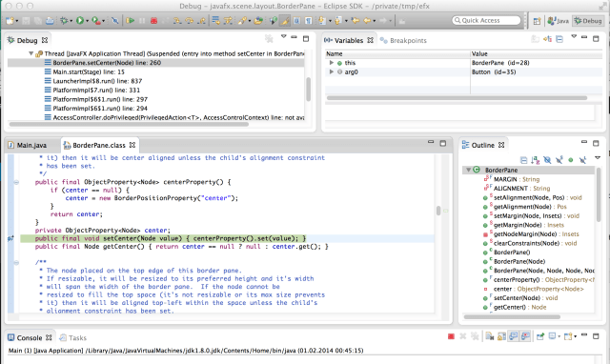Click the Print toolbar icon

(50, 21)
